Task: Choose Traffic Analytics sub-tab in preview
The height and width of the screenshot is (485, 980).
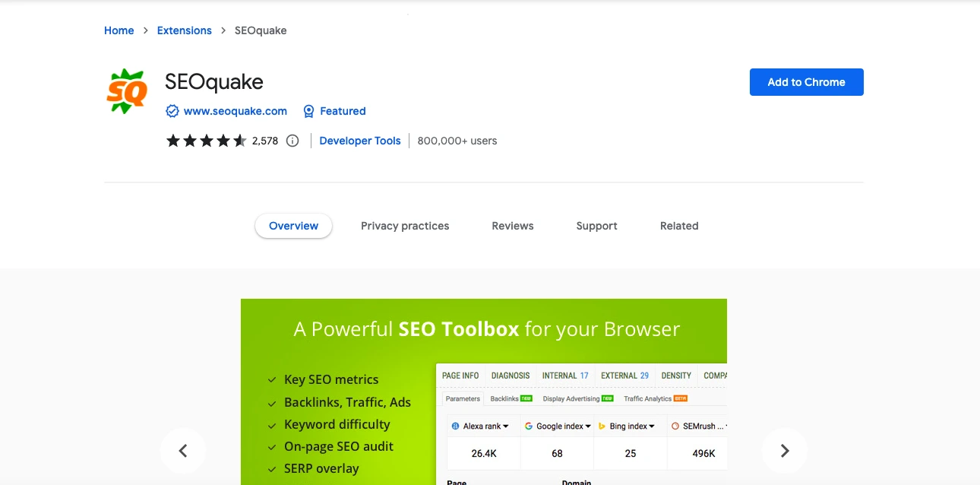Action: 655,398
